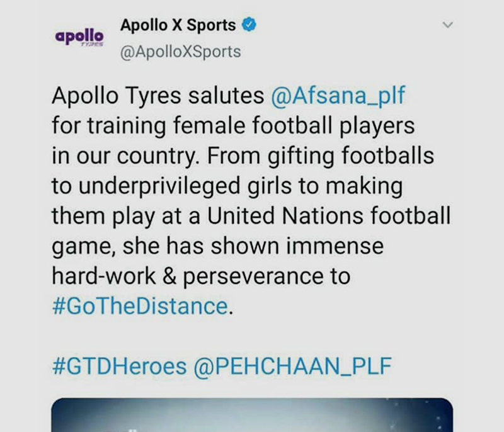504x432 pixels.
Task: Expand the tweet options chevron
Action: coord(448,25)
